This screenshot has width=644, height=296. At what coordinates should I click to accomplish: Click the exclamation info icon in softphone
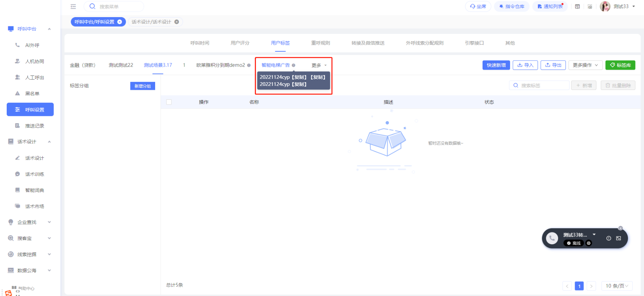pos(609,238)
